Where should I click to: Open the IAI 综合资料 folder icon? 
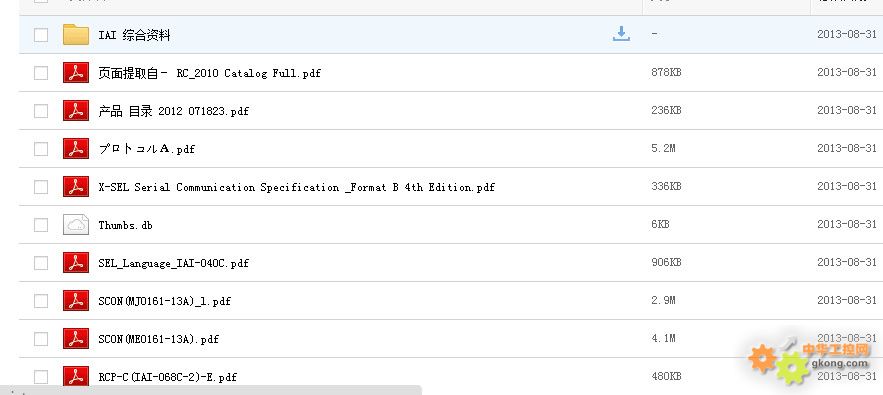coord(76,34)
